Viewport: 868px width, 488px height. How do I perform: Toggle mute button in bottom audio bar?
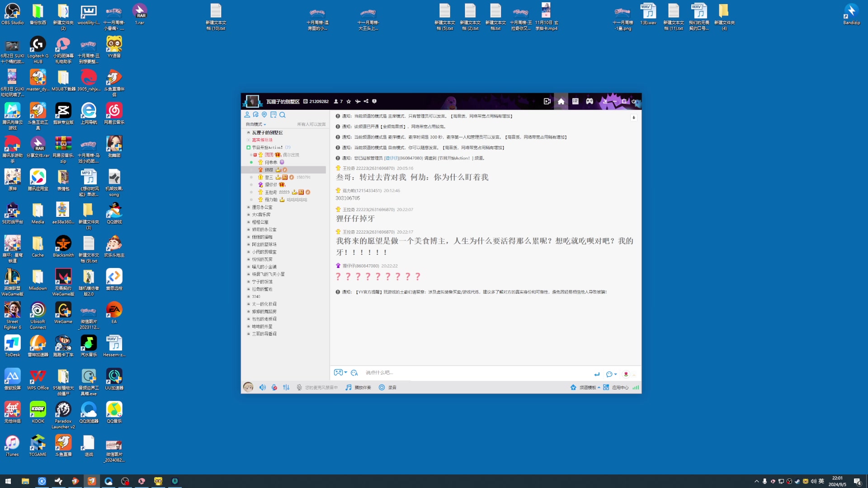pos(263,387)
